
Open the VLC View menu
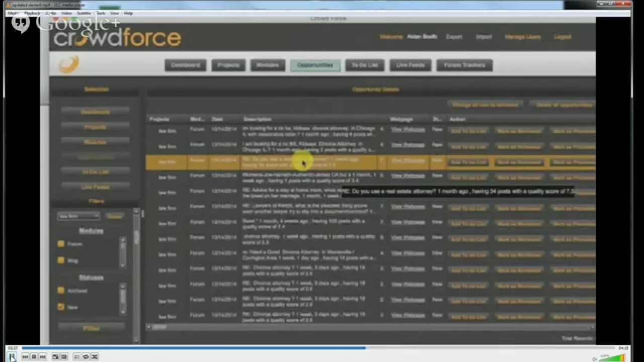pos(114,13)
